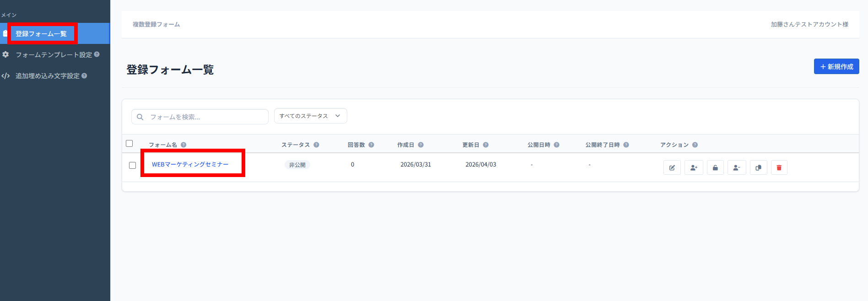Click the help icon beside アクション header
Screen dimensions: 868x301
tap(695, 145)
